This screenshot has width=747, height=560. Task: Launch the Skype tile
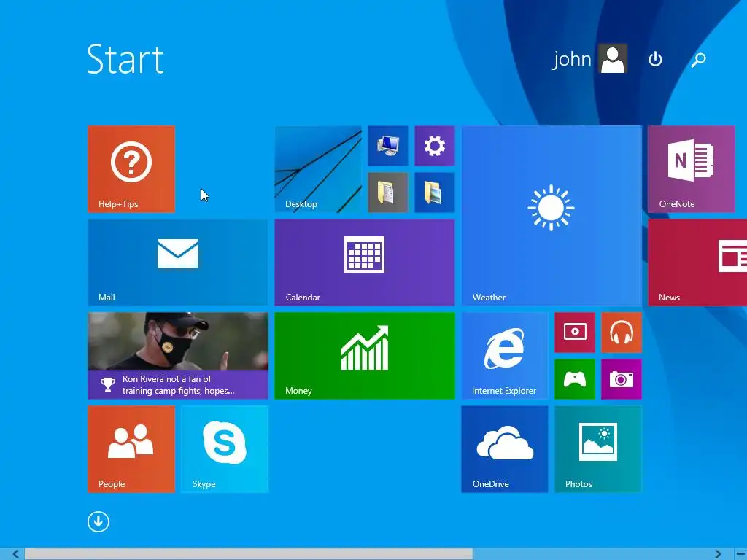pos(225,449)
